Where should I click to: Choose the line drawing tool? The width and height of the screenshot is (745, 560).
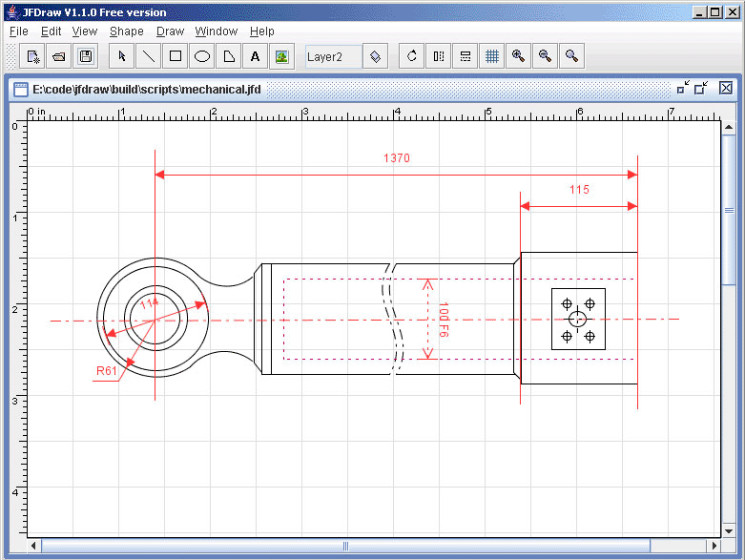pos(149,56)
